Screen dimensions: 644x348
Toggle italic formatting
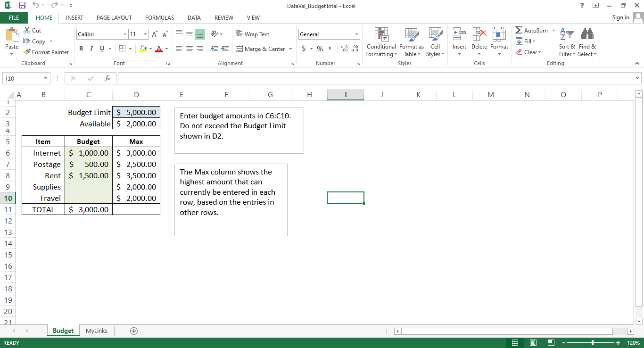(91, 49)
